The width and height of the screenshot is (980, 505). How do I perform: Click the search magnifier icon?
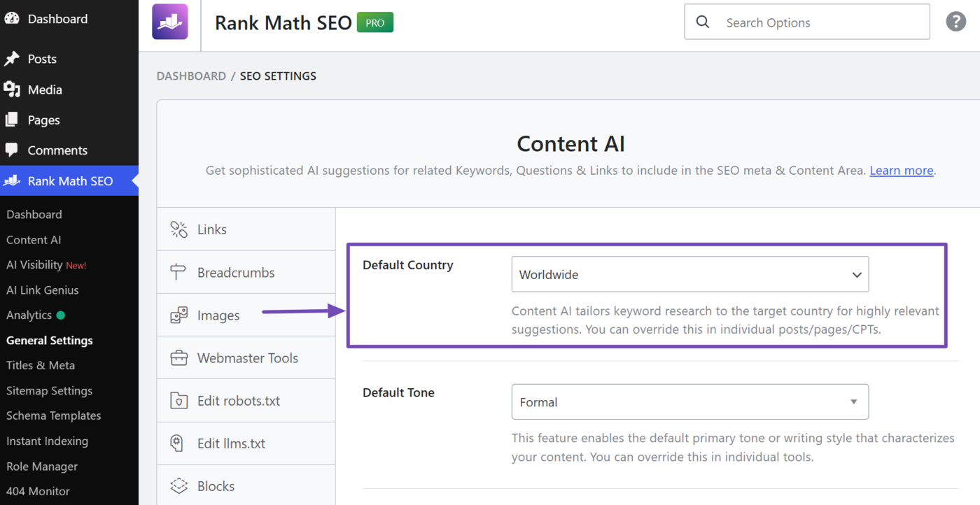point(703,22)
